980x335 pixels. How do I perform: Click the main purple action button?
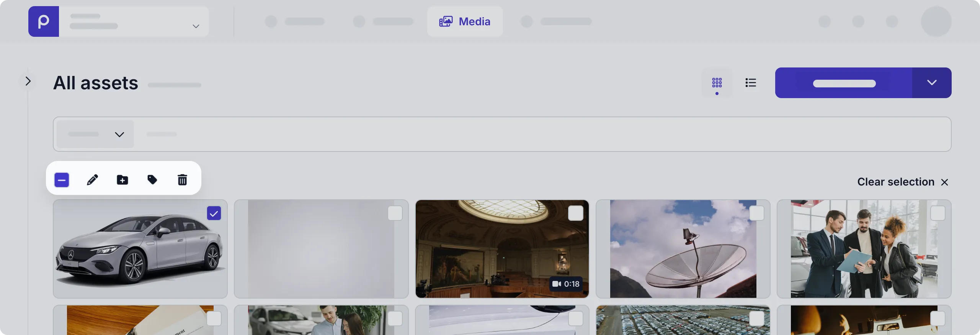[844, 83]
